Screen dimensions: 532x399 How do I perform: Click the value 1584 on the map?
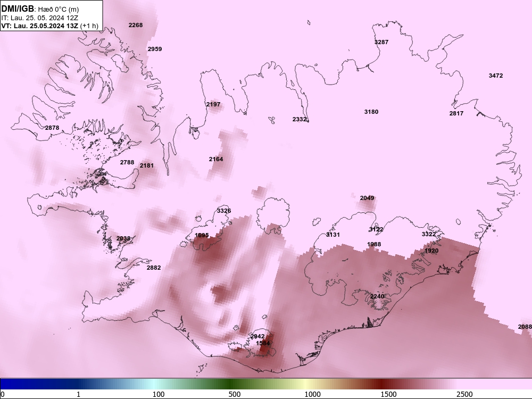coord(263,343)
